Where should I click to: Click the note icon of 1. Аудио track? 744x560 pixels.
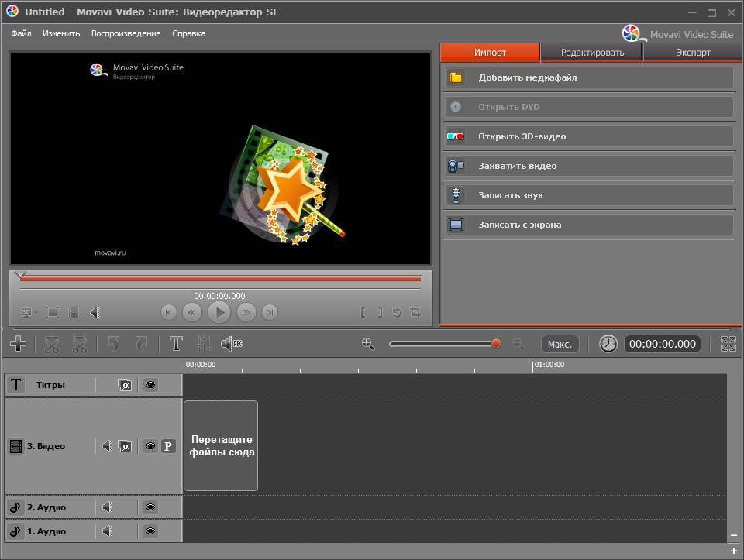[15, 531]
